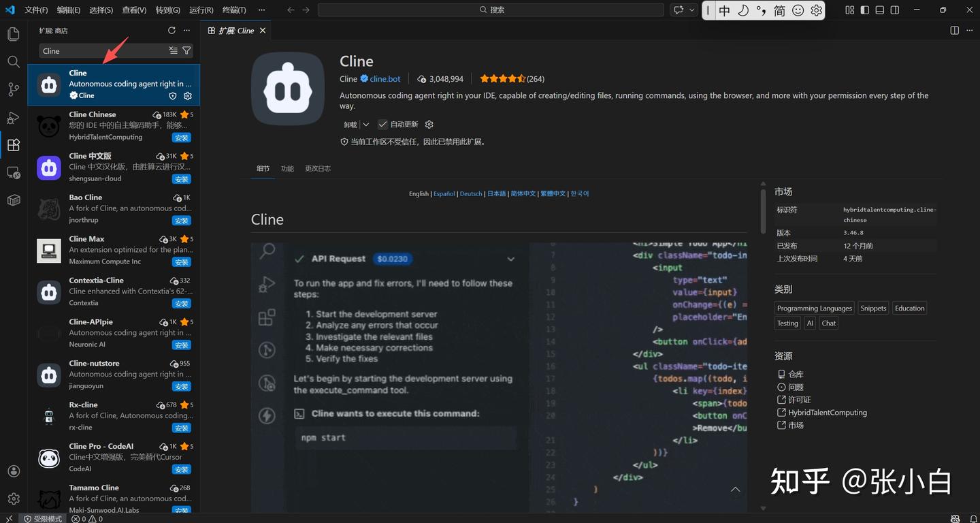
Task: Open the 终端(T) menu
Action: tap(234, 10)
